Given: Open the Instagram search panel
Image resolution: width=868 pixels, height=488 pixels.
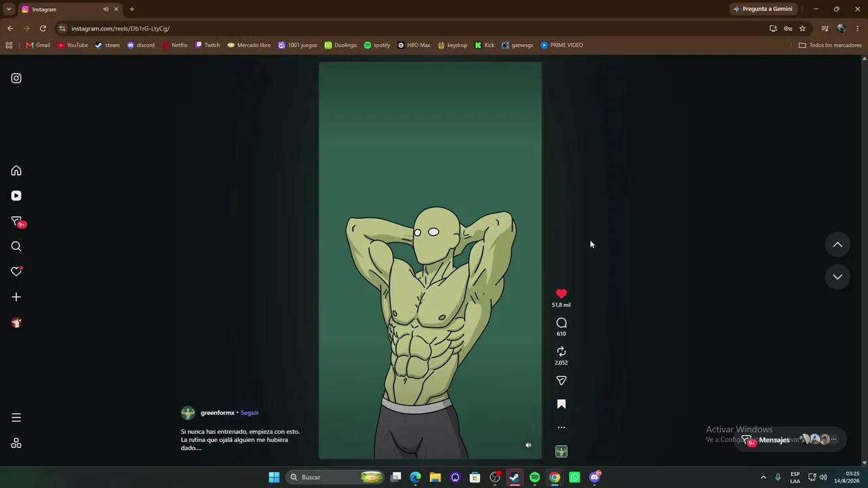Looking at the screenshot, I should coord(16,247).
